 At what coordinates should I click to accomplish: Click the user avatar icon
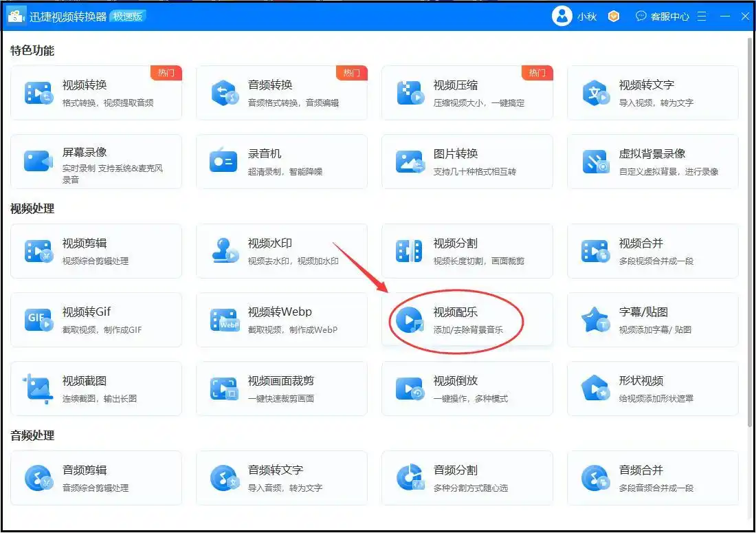(562, 16)
